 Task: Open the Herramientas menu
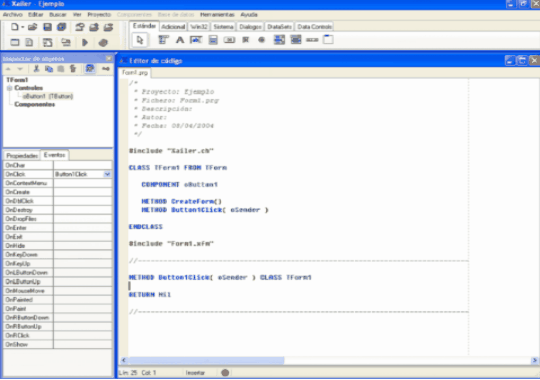coord(217,14)
